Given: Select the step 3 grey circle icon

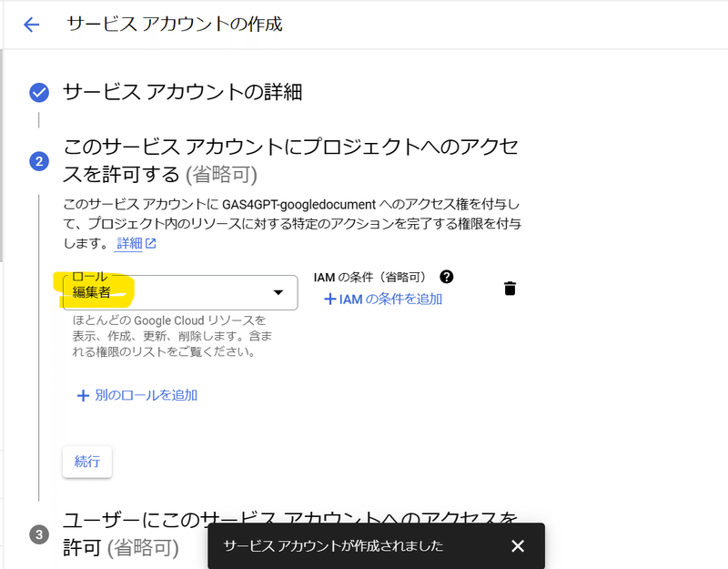Looking at the screenshot, I should [x=39, y=534].
